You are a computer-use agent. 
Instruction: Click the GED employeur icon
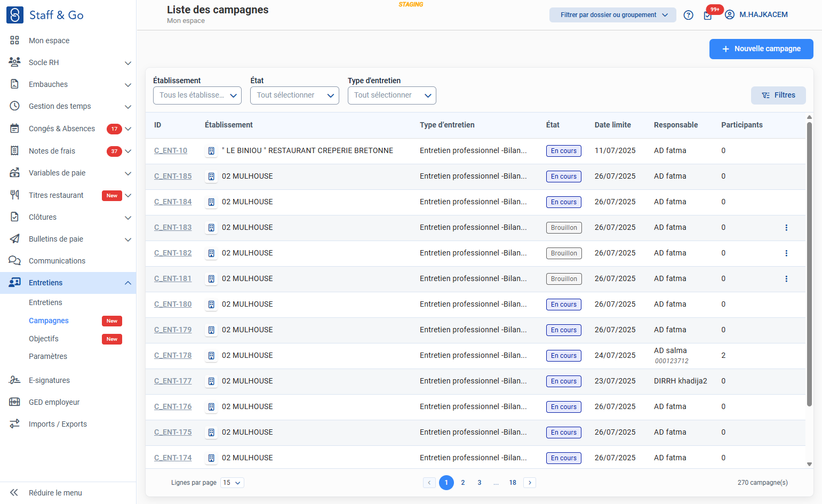point(14,402)
